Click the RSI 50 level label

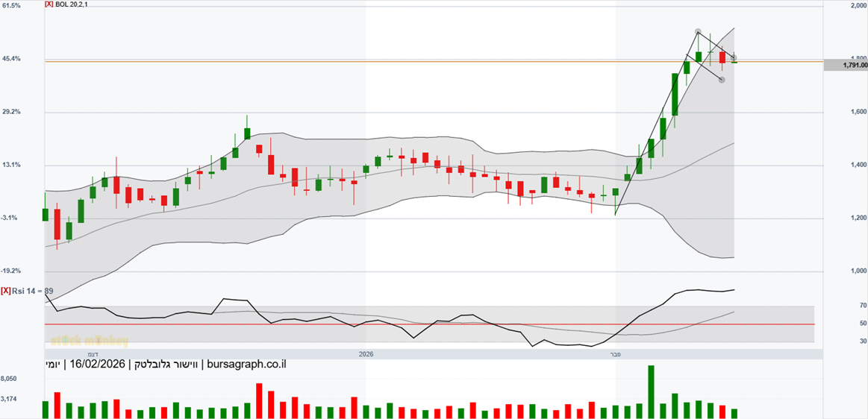(863, 324)
